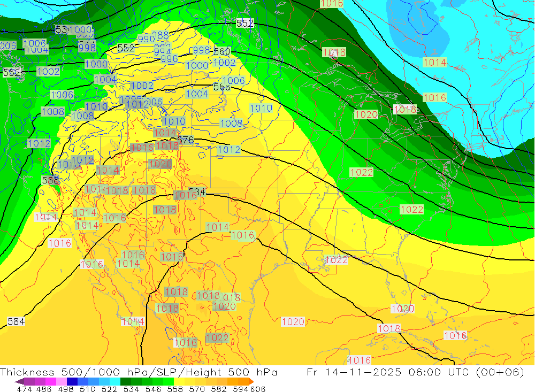Click legend value '498'

tap(65, 389)
